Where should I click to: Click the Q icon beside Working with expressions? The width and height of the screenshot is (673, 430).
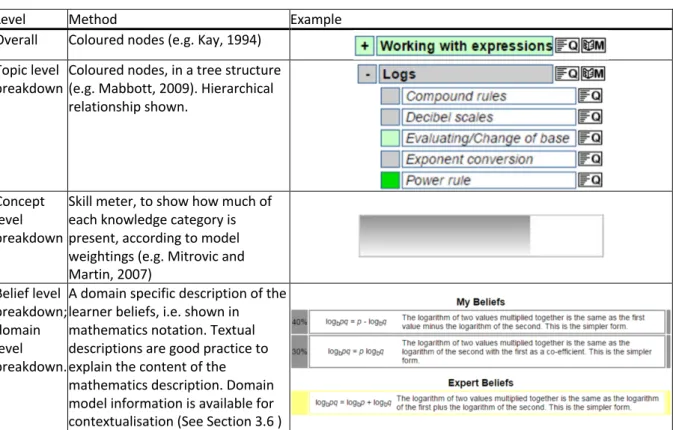click(567, 45)
